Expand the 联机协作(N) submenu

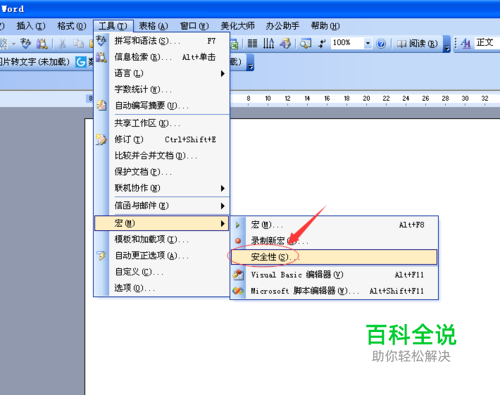coord(162,188)
